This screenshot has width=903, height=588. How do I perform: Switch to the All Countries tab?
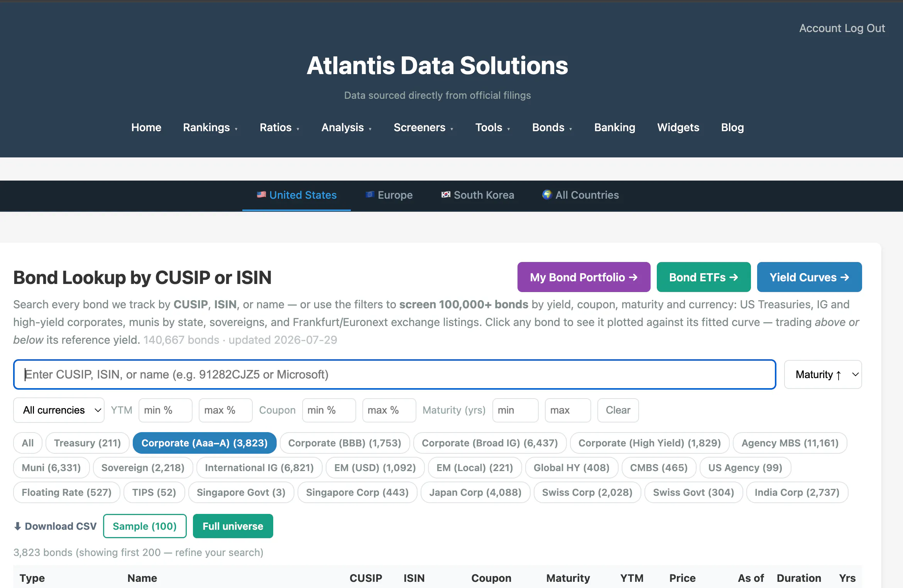click(580, 195)
